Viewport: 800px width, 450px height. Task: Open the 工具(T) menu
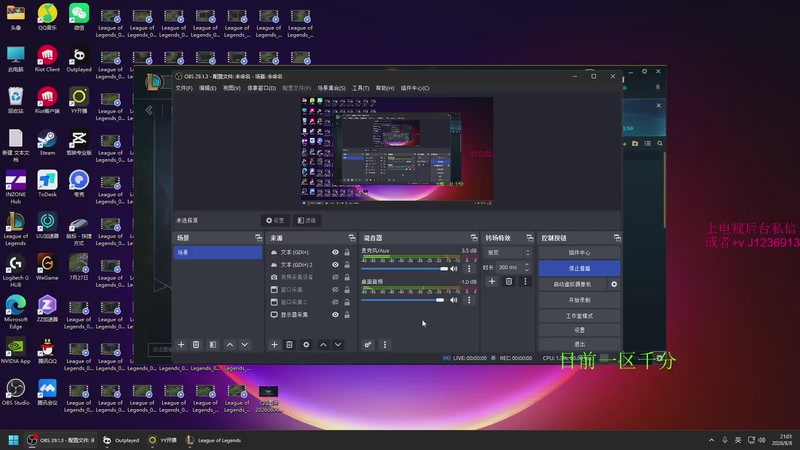point(360,88)
